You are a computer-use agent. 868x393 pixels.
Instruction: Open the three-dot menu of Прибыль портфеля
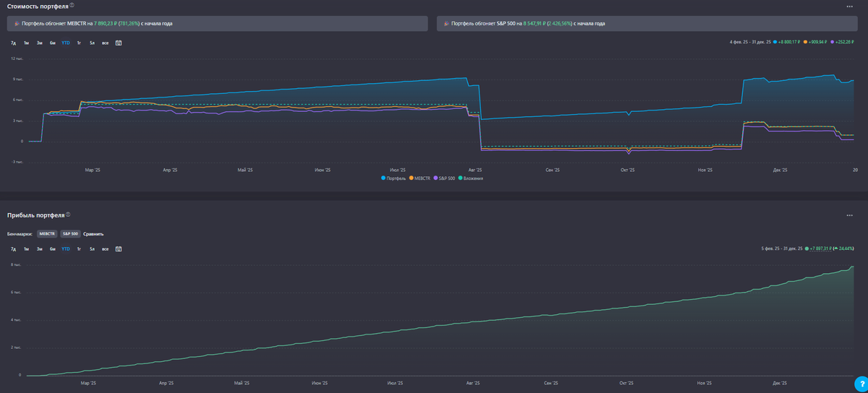coord(849,215)
